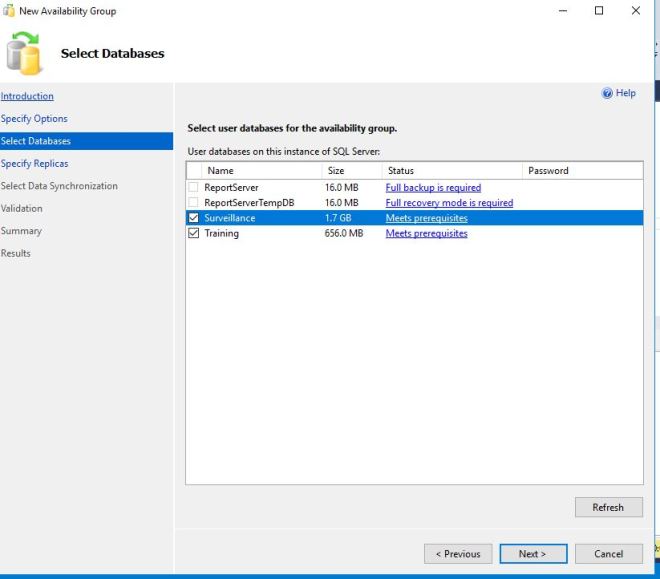Click the window title bar app icon
Image resolution: width=660 pixels, height=579 pixels.
[x=9, y=11]
